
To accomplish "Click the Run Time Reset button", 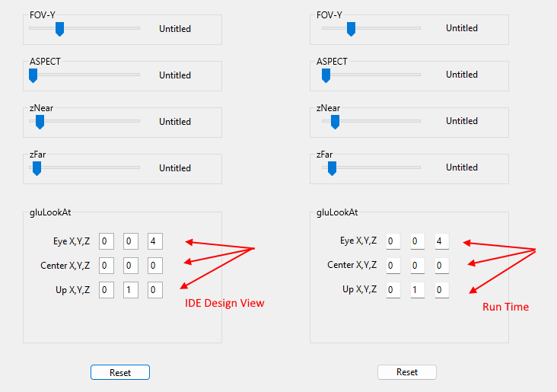I will [407, 372].
